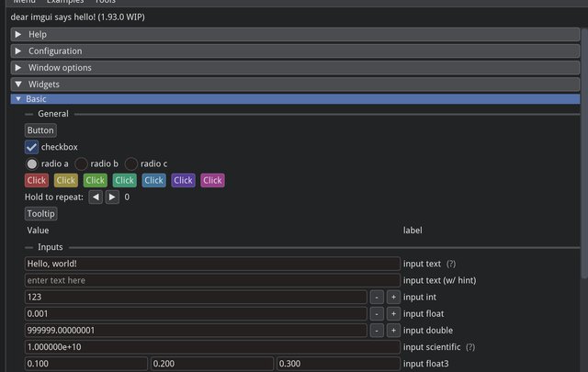
Task: Open the Tools menu
Action: coord(105,2)
